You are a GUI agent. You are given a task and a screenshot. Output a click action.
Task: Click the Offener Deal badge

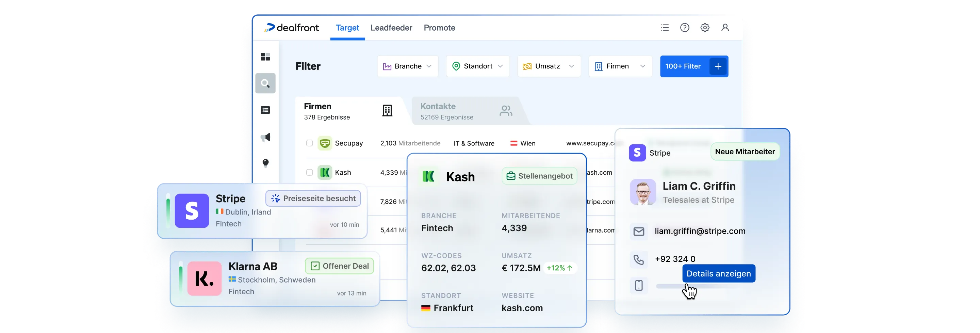coord(339,266)
